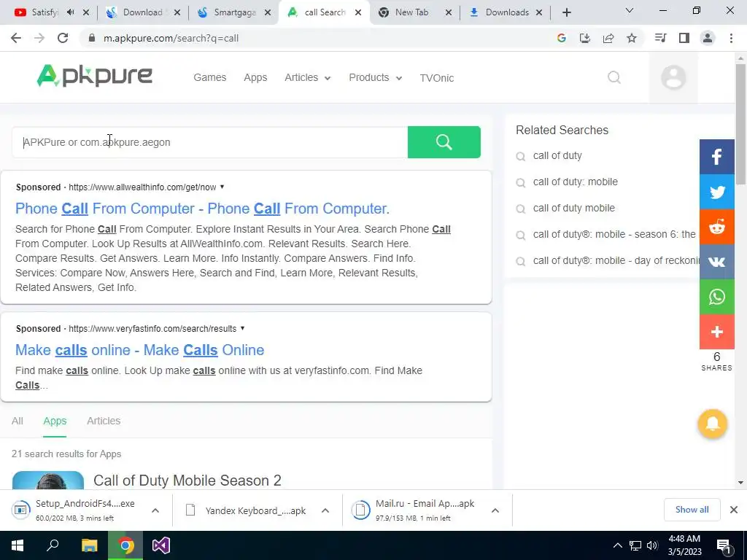Click the green search magnifier button
The width and height of the screenshot is (747, 560).
[x=444, y=142]
